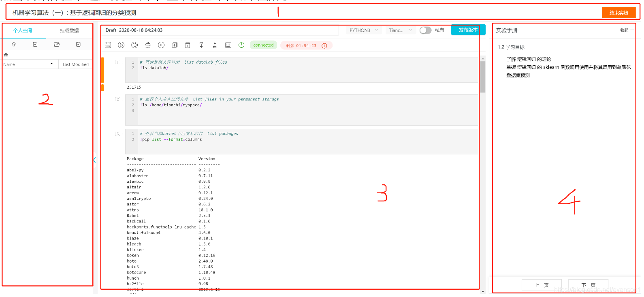This screenshot has width=644, height=297.
Task: Click the clear outputs broom icon
Action: (148, 45)
